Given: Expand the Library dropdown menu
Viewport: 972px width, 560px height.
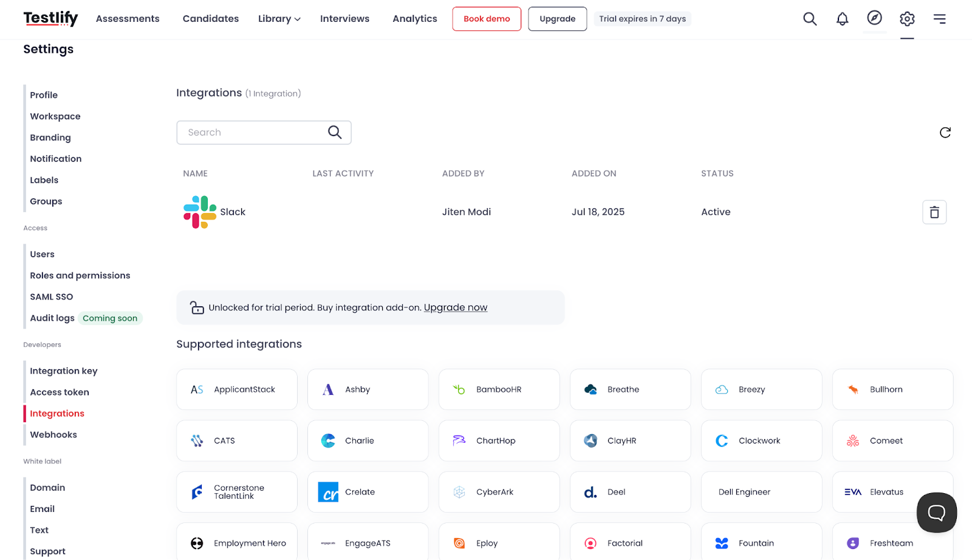Looking at the screenshot, I should point(279,19).
